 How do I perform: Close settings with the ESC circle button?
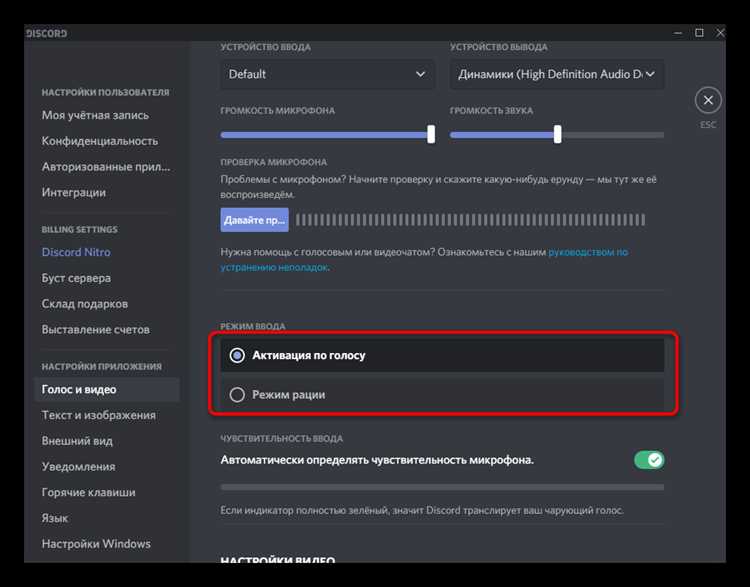click(708, 100)
